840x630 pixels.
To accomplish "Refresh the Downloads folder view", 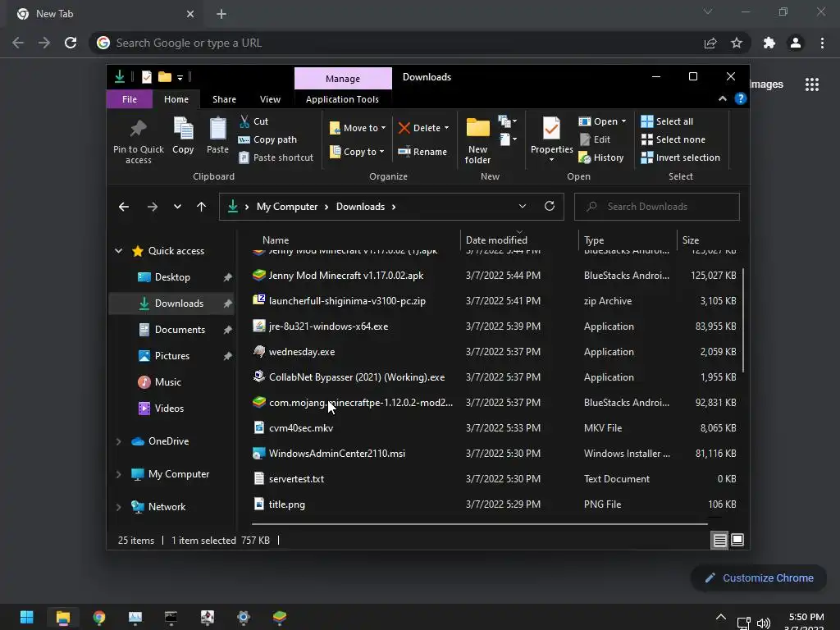I will 550,206.
